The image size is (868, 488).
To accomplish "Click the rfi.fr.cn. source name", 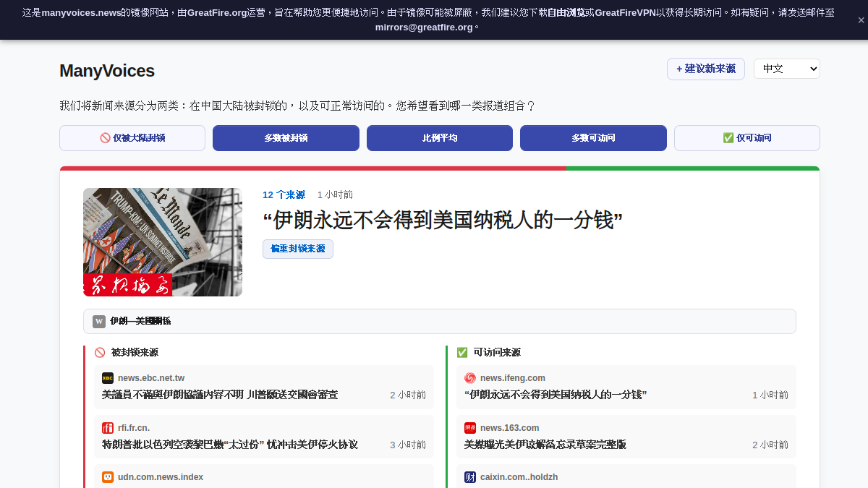I will [134, 428].
